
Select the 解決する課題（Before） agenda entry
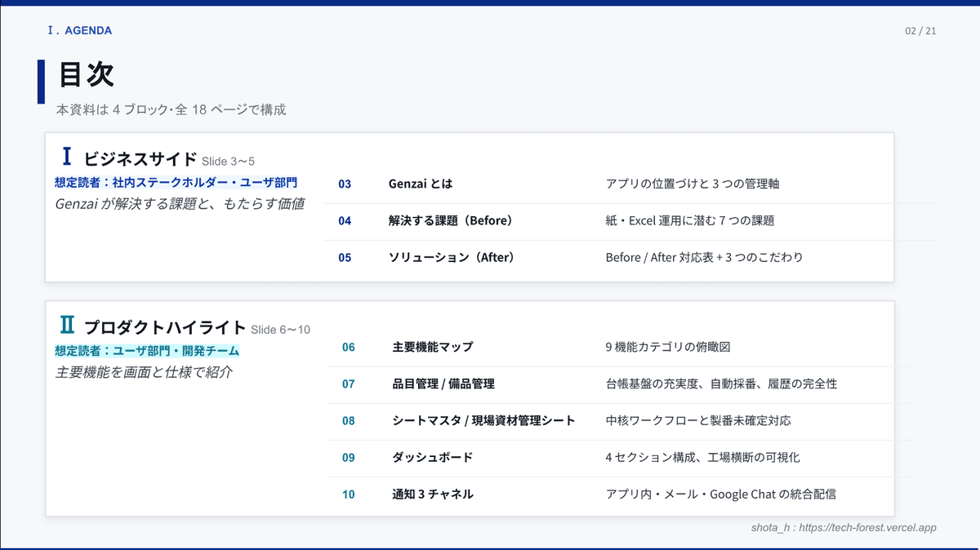coord(451,220)
